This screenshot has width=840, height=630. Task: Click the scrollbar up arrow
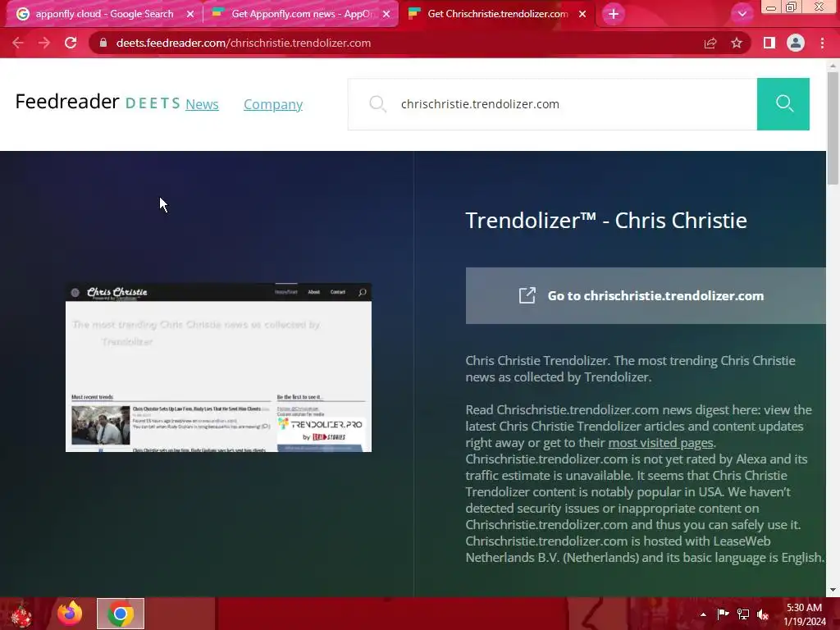(833, 66)
